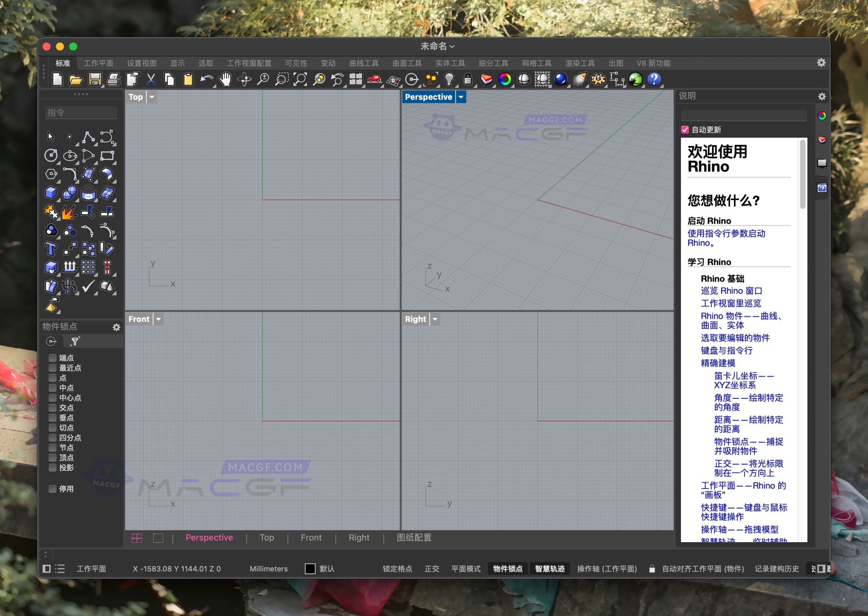Select the arrow pointer tool
The image size is (868, 616).
click(x=51, y=137)
